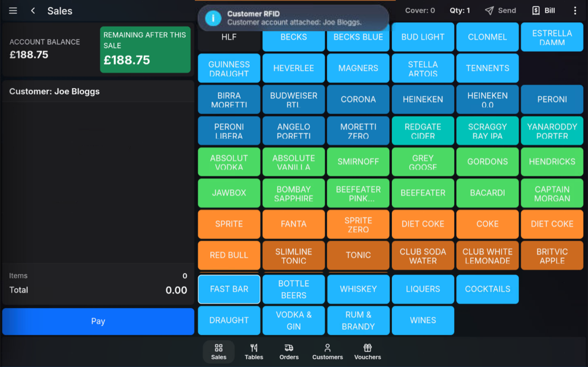Image resolution: width=588 pixels, height=367 pixels.
Task: Select the COCKTAILS category
Action: (488, 289)
